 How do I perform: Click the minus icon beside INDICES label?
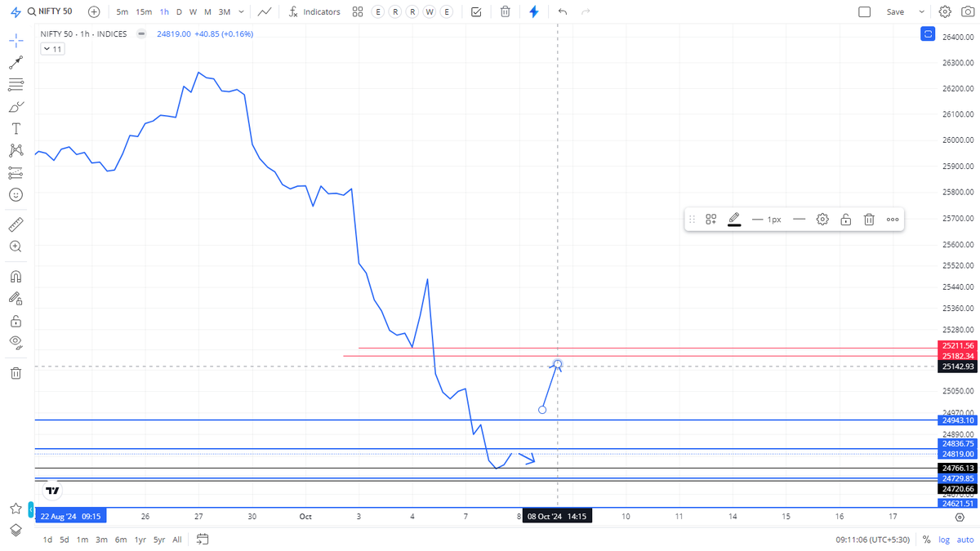click(x=141, y=34)
